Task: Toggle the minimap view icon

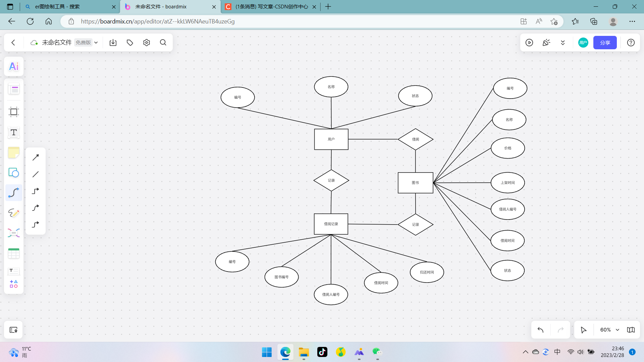Action: click(x=631, y=330)
